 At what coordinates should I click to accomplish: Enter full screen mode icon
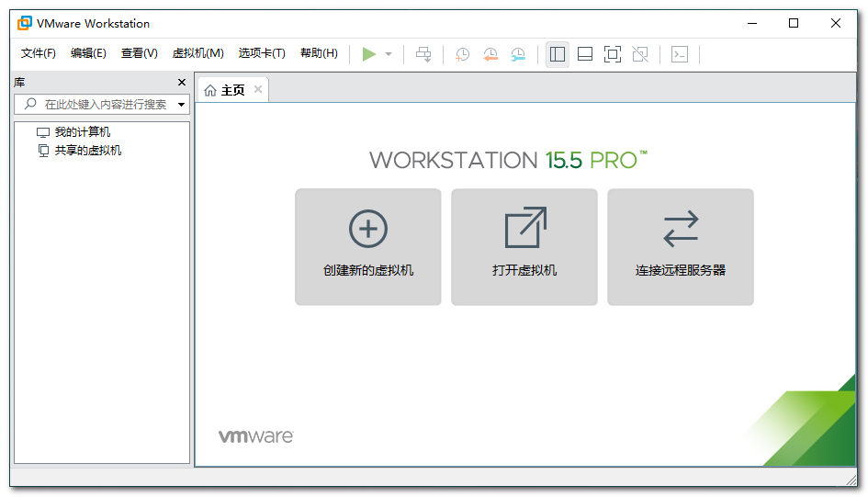tap(613, 54)
